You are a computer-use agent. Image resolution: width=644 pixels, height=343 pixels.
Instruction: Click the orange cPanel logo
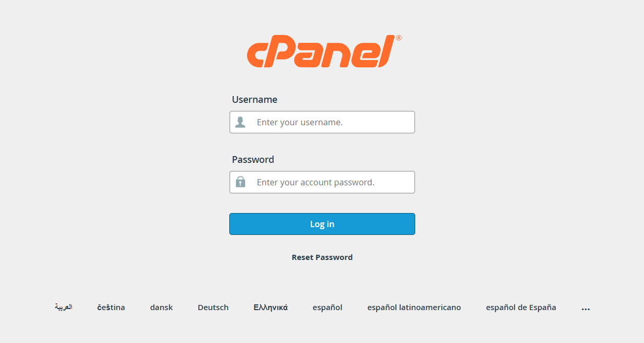click(x=321, y=52)
